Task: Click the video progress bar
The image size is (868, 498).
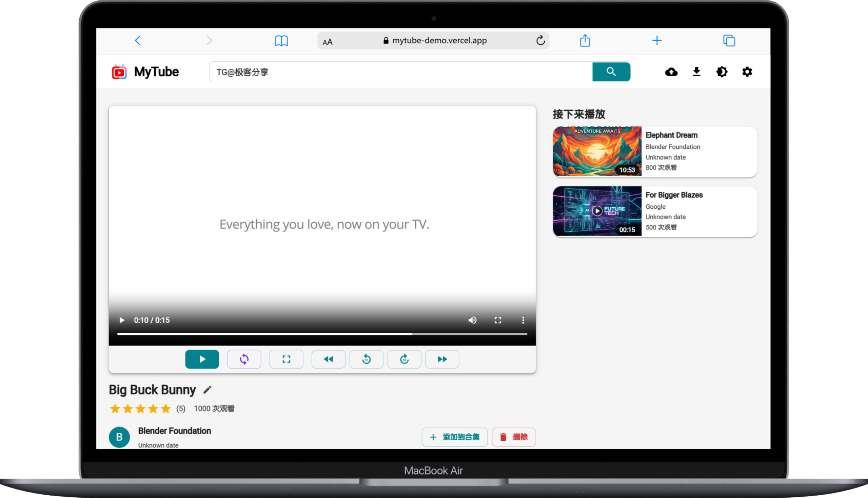Action: (x=322, y=334)
